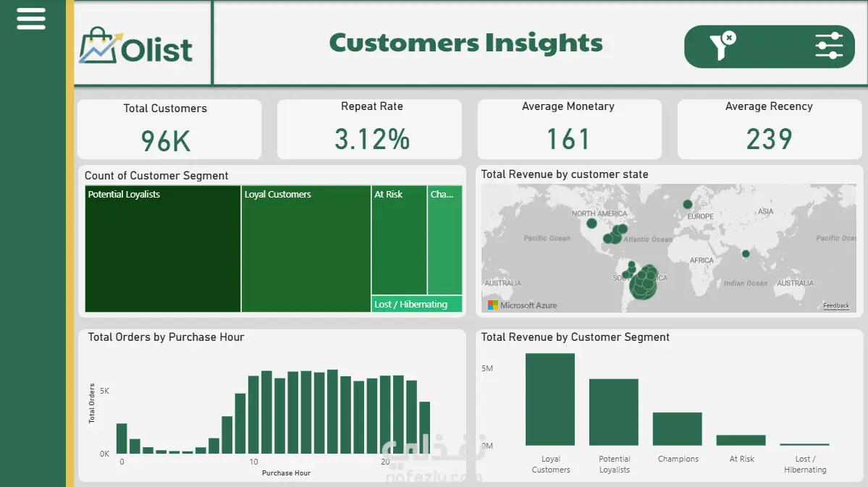This screenshot has height=487, width=868.
Task: Click the hour 0 orders bar
Action: (x=122, y=439)
